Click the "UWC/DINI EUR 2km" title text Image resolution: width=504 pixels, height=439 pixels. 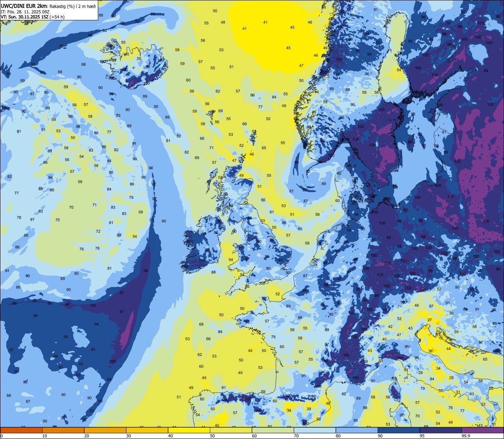(x=24, y=6)
